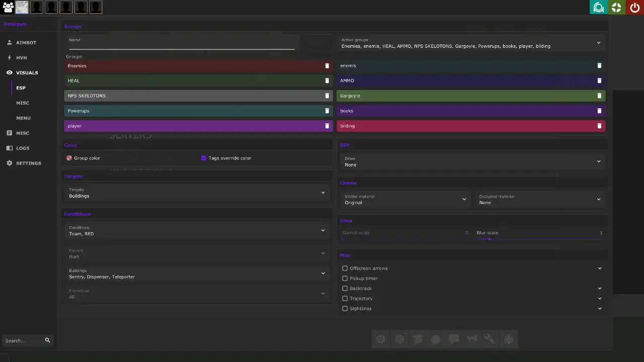This screenshot has width=644, height=362.
Task: Trash the AMMO group
Action: [599, 80]
